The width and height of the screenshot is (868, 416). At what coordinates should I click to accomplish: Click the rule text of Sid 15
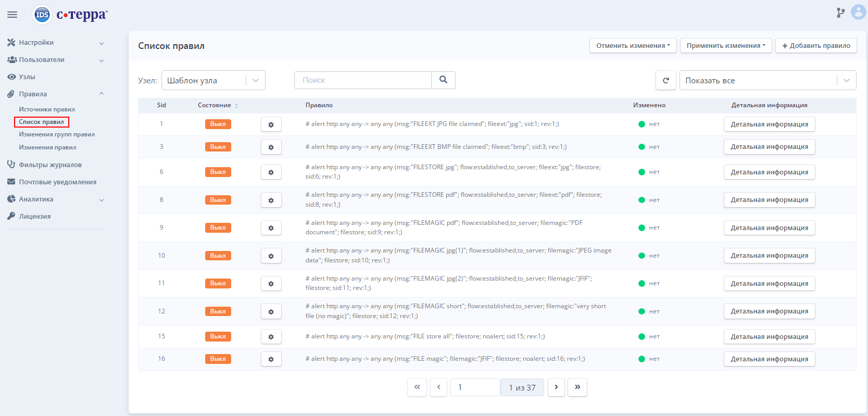click(425, 336)
